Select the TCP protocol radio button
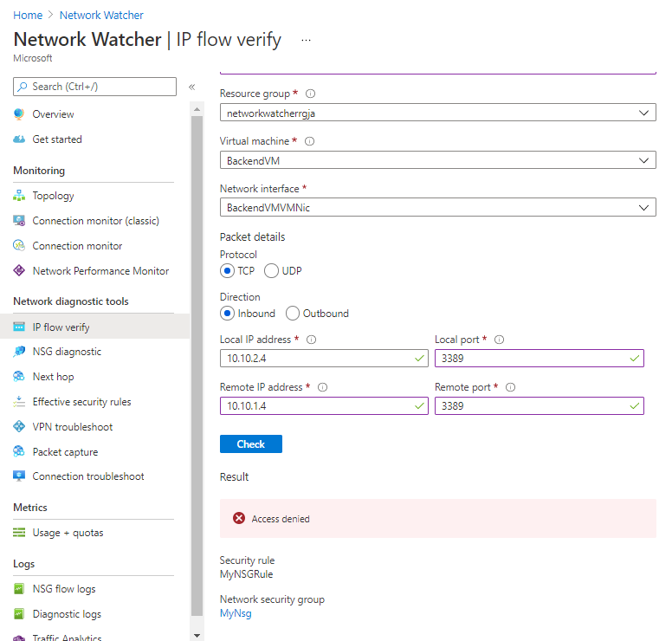This screenshot has height=641, width=672. click(227, 271)
